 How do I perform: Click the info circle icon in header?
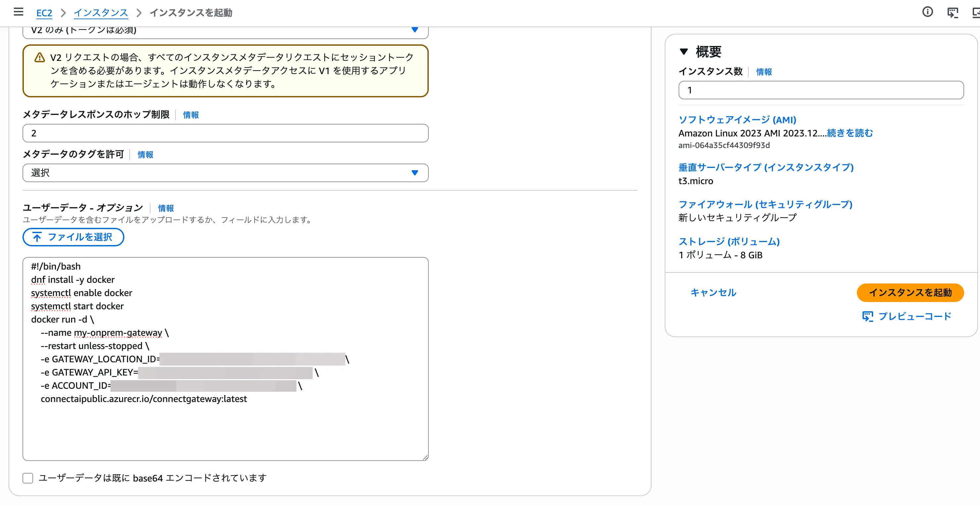click(x=927, y=12)
